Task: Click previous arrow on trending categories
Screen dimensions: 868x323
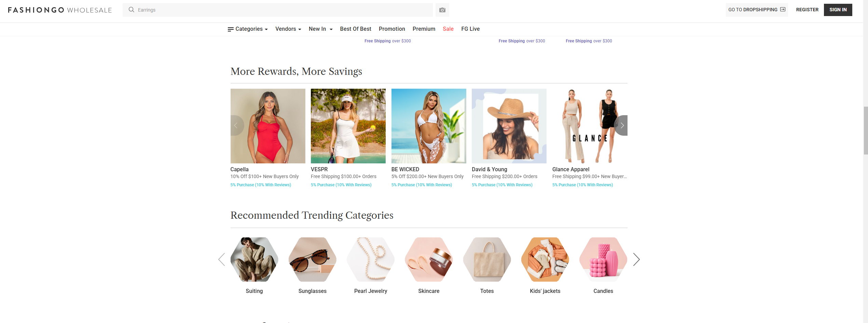Action: click(x=222, y=259)
